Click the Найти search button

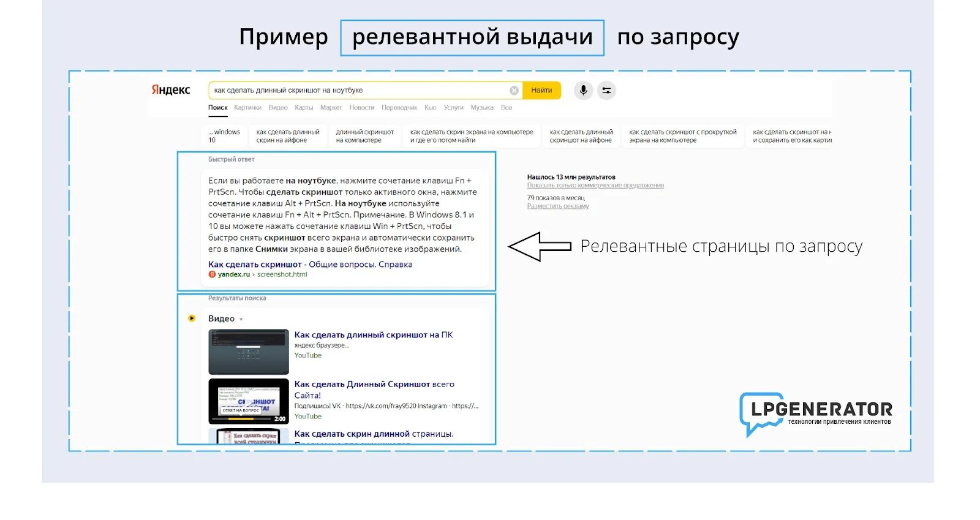click(x=541, y=91)
